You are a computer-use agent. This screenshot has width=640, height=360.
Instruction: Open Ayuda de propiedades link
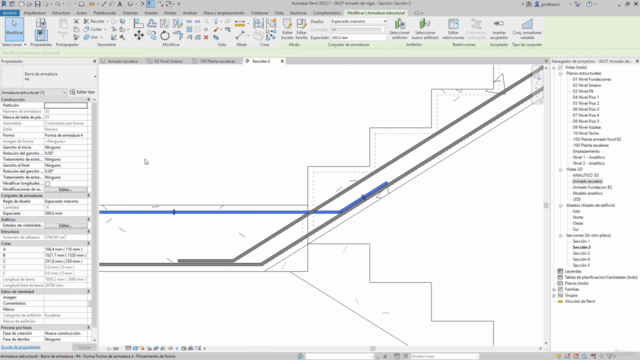20,347
